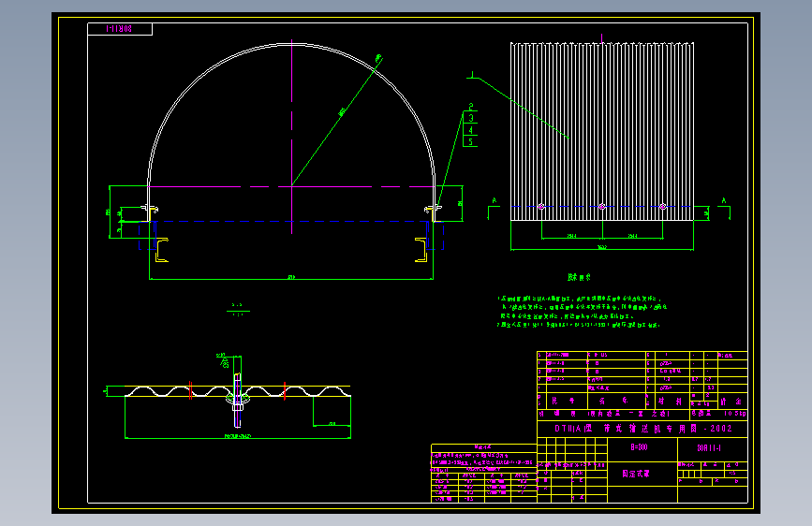Screen dimensions: 812x526
Task: Pick right mounting bracket at arch base
Action: 433,212
